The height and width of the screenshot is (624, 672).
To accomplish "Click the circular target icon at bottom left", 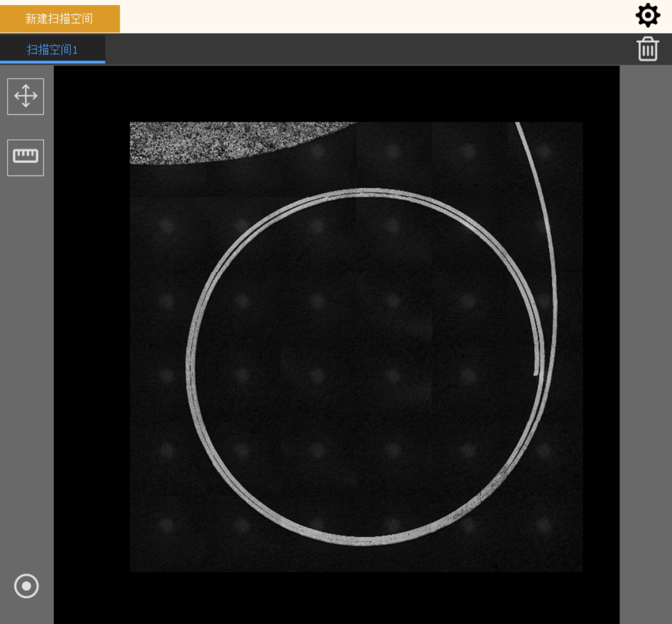I will [x=26, y=586].
